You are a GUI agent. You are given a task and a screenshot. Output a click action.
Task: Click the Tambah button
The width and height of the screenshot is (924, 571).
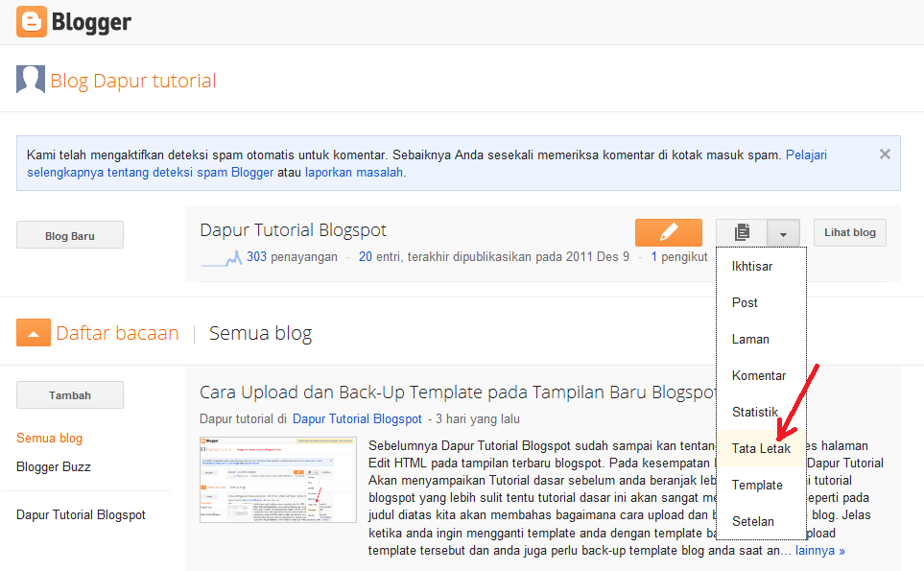[69, 394]
